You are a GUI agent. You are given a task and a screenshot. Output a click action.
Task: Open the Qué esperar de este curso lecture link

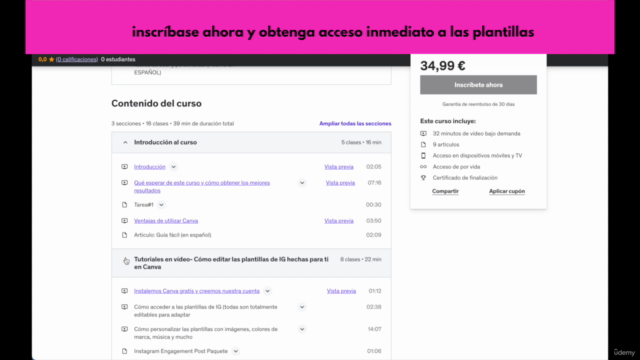point(202,187)
